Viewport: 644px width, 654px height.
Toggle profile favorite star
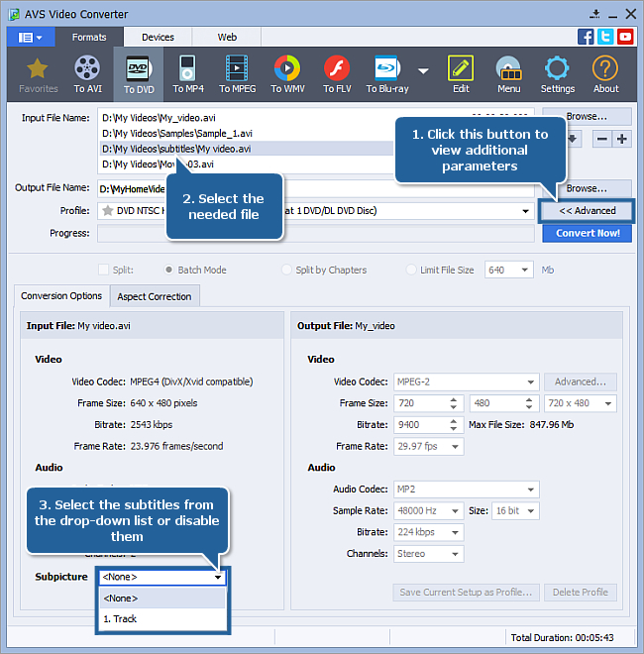108,211
